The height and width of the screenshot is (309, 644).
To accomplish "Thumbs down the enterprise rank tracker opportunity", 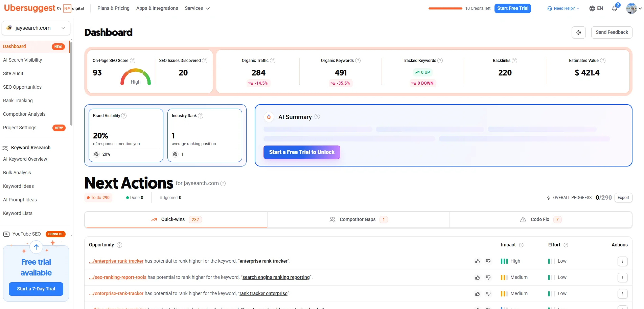I will [x=488, y=261].
